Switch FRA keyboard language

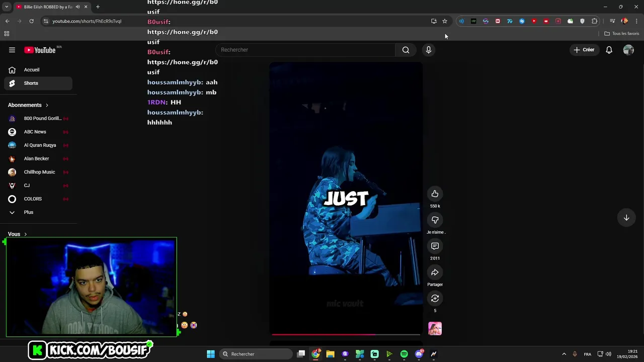(x=587, y=354)
